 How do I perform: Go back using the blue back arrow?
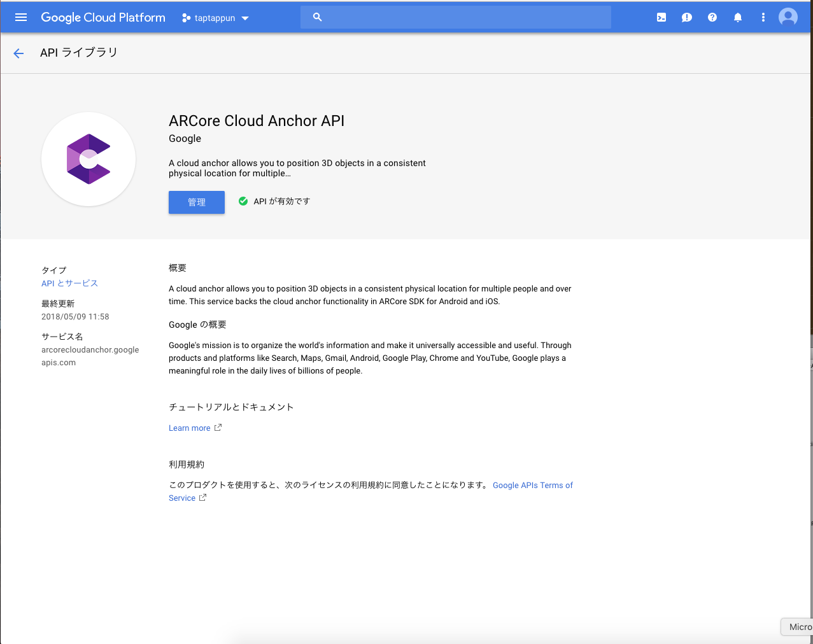[x=18, y=53]
